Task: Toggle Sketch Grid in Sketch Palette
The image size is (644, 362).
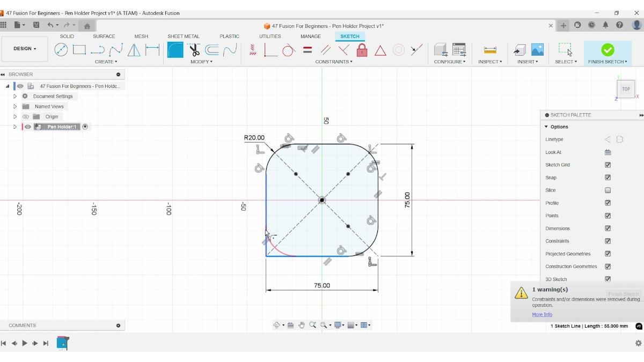Action: point(608,165)
